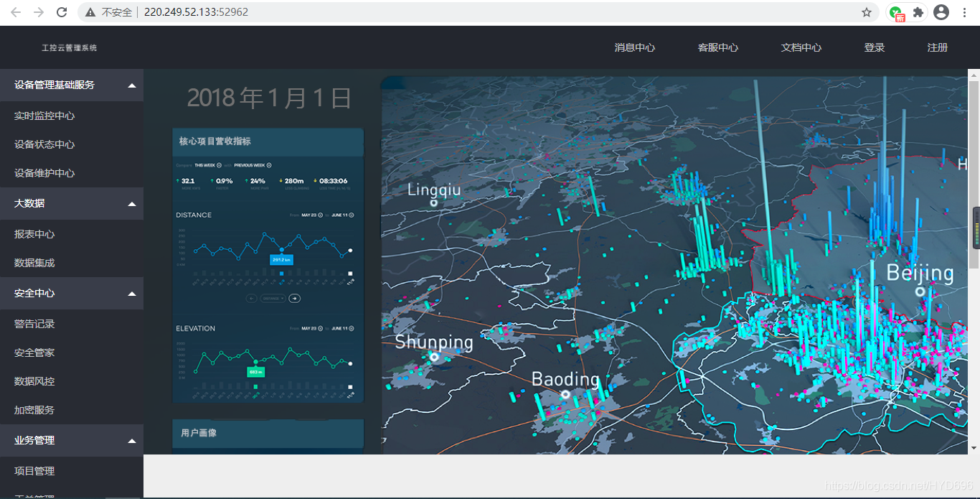Go back to the previous page
This screenshot has height=499, width=980.
click(x=16, y=12)
